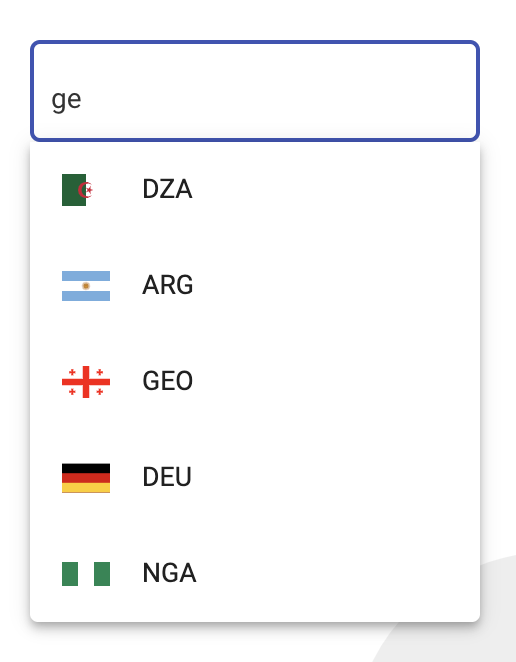
Task: Click the Argentina flag icon
Action: coord(86,286)
